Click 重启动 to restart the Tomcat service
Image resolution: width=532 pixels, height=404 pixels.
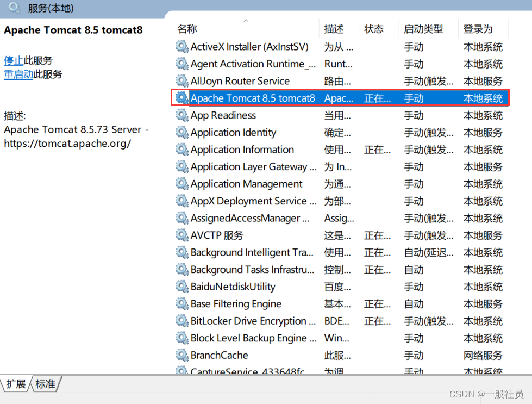[x=17, y=74]
